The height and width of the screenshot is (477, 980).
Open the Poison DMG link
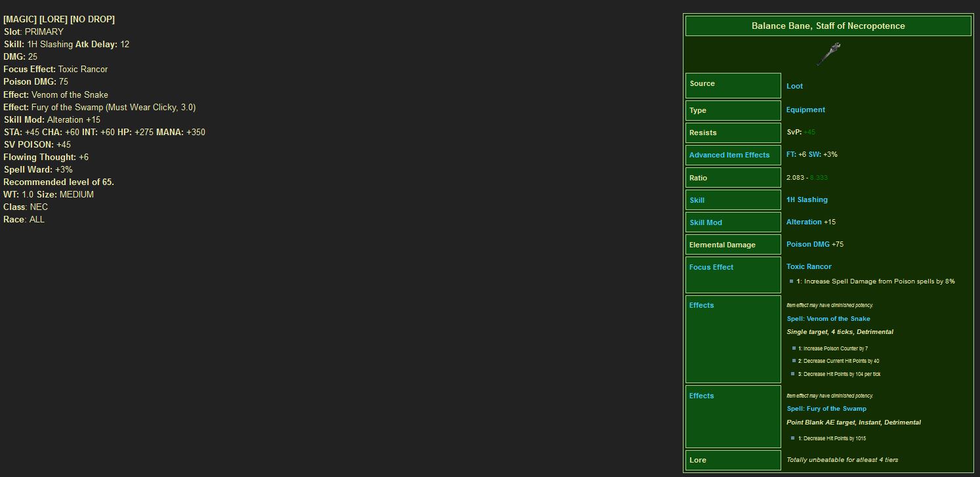808,244
